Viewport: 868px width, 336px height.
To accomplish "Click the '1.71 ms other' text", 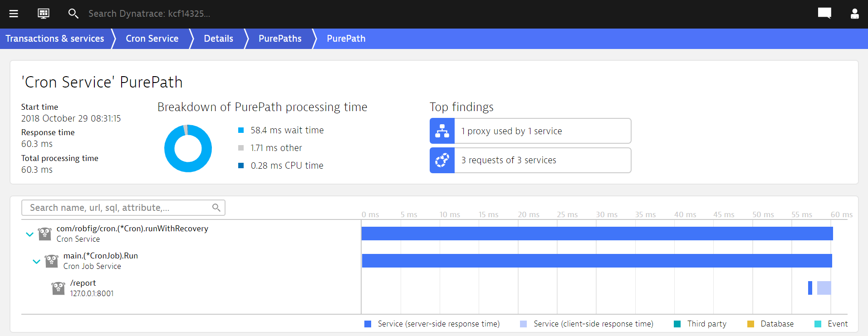I will 276,148.
